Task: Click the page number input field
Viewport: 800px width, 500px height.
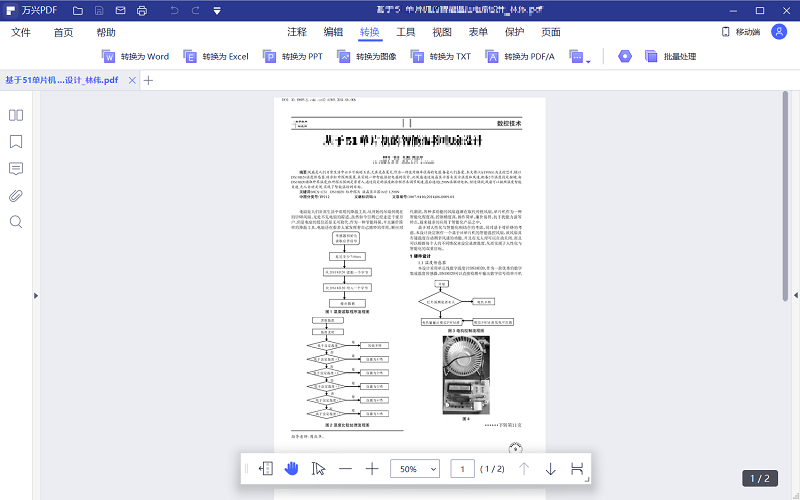Action: tap(462, 468)
